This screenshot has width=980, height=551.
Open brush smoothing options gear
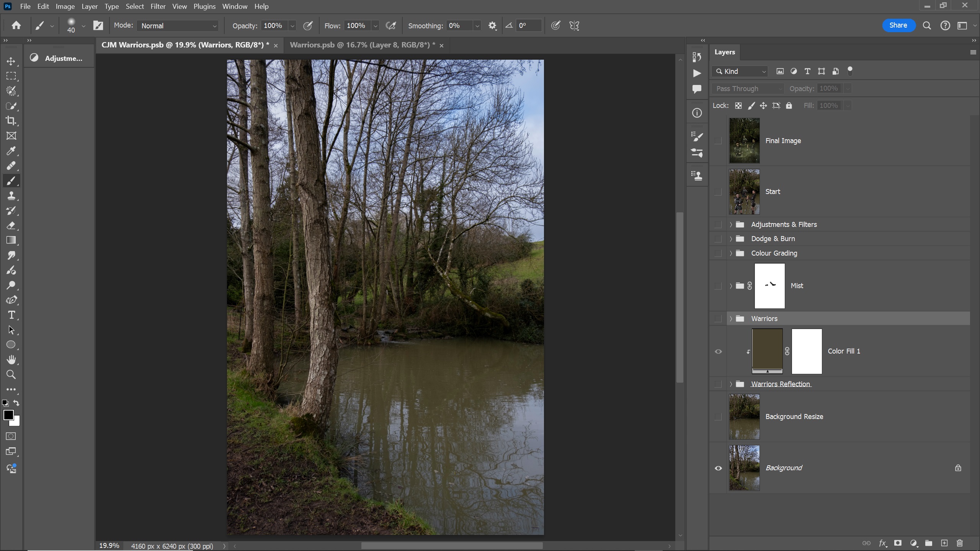coord(492,26)
